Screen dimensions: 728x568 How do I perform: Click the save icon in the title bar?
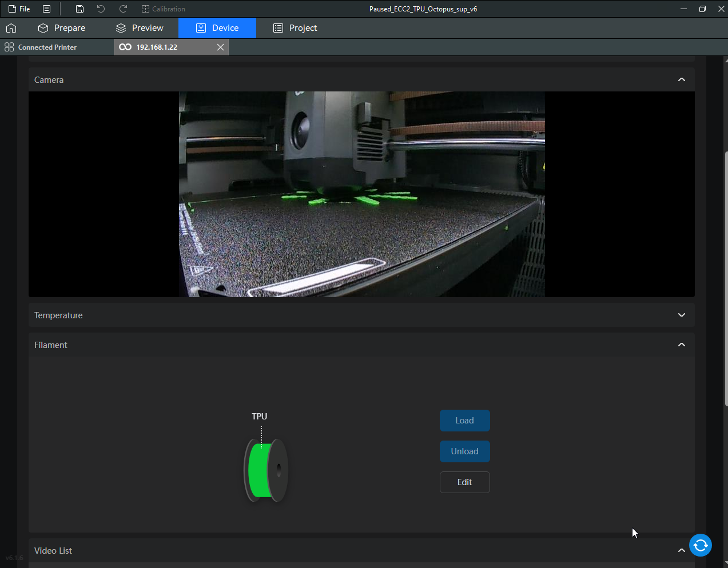point(79,9)
